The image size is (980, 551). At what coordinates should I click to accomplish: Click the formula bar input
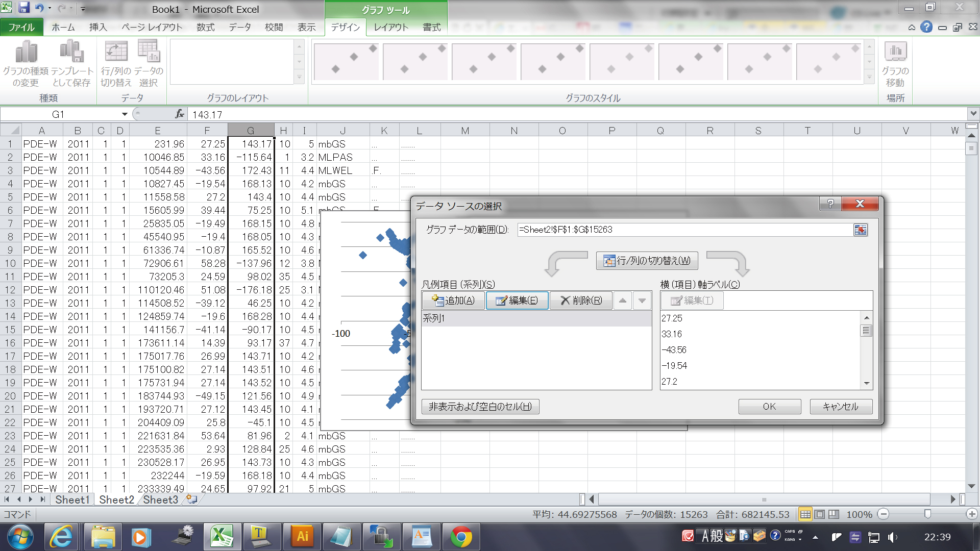(x=577, y=114)
